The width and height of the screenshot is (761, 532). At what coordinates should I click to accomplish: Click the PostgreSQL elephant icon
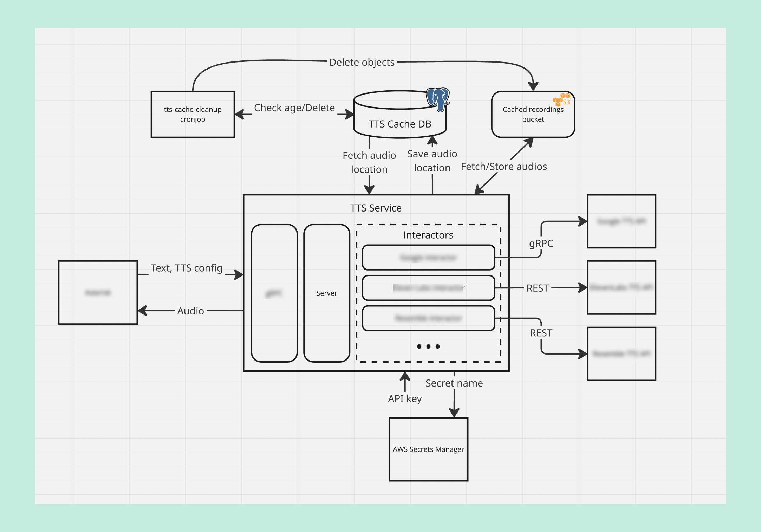click(437, 99)
